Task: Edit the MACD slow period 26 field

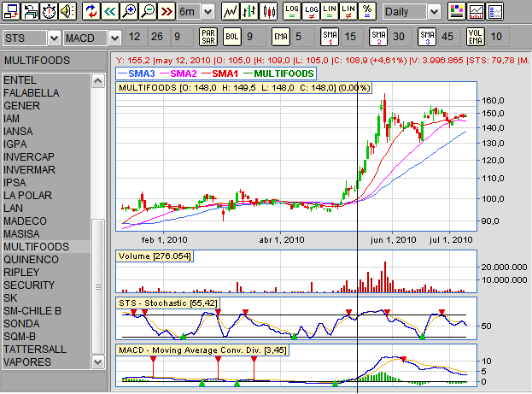Action: coord(158,37)
